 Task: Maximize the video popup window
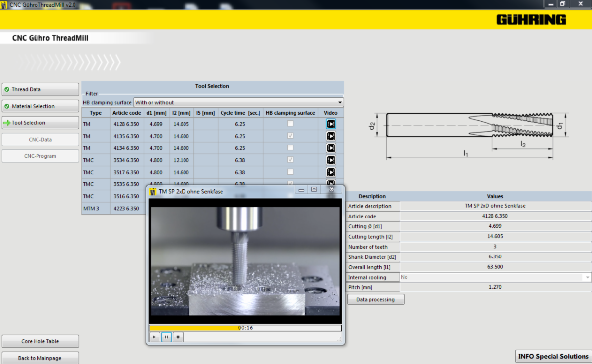click(x=314, y=189)
